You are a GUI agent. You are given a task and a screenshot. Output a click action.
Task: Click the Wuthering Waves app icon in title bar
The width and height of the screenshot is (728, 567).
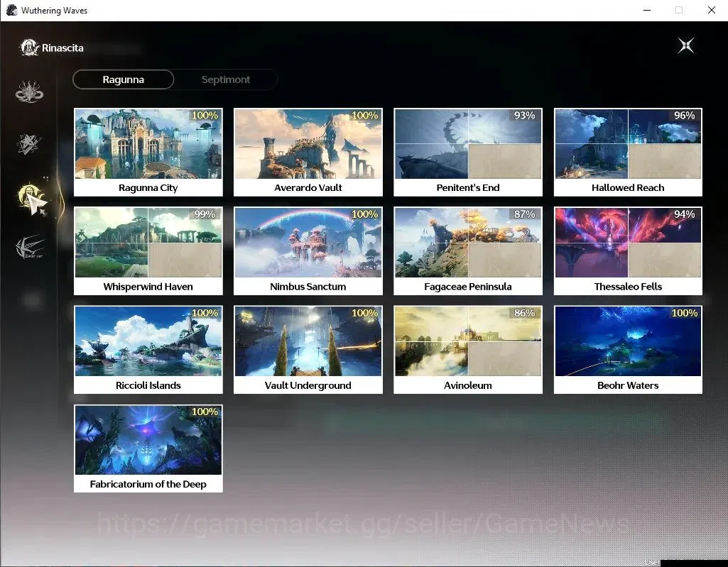pos(11,10)
